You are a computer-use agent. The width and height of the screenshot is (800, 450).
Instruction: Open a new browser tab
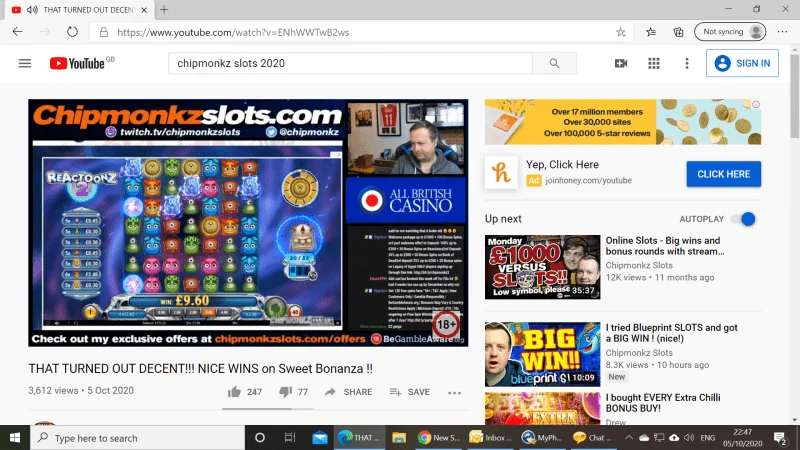[x=164, y=10]
